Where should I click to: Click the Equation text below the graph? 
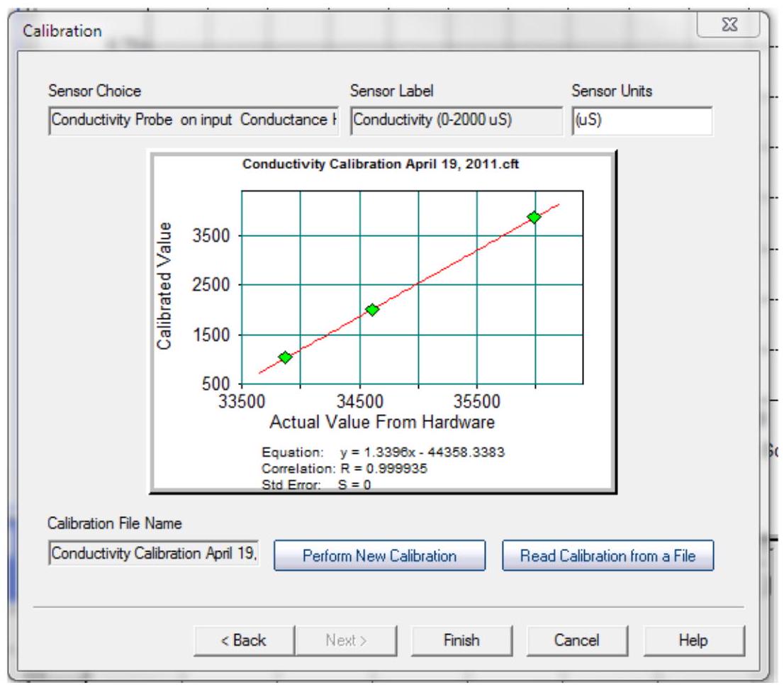[x=383, y=452]
